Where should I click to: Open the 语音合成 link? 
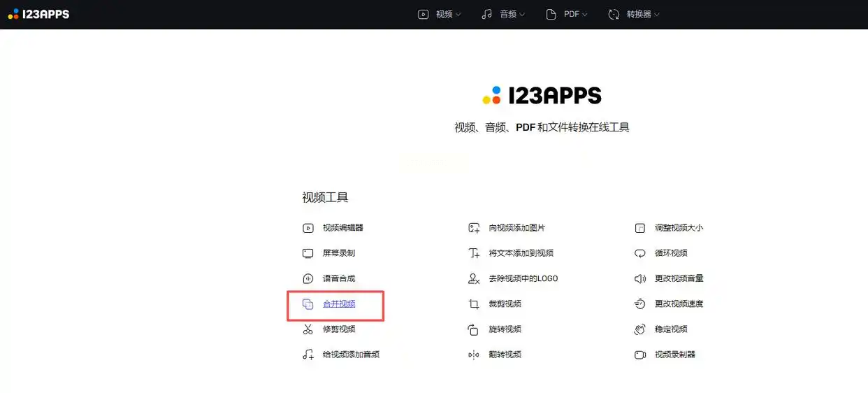(338, 278)
